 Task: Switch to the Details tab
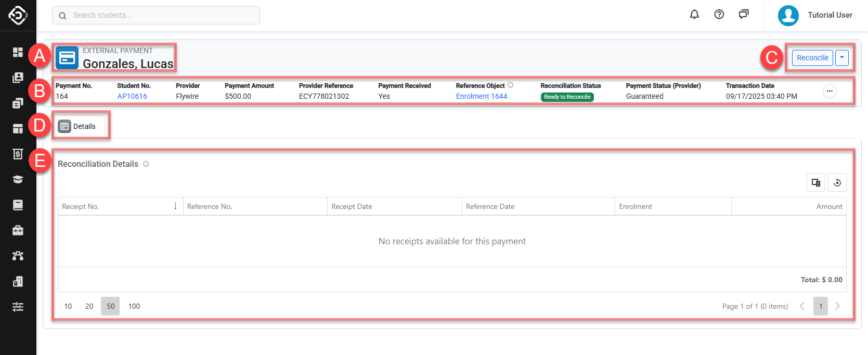click(x=78, y=126)
